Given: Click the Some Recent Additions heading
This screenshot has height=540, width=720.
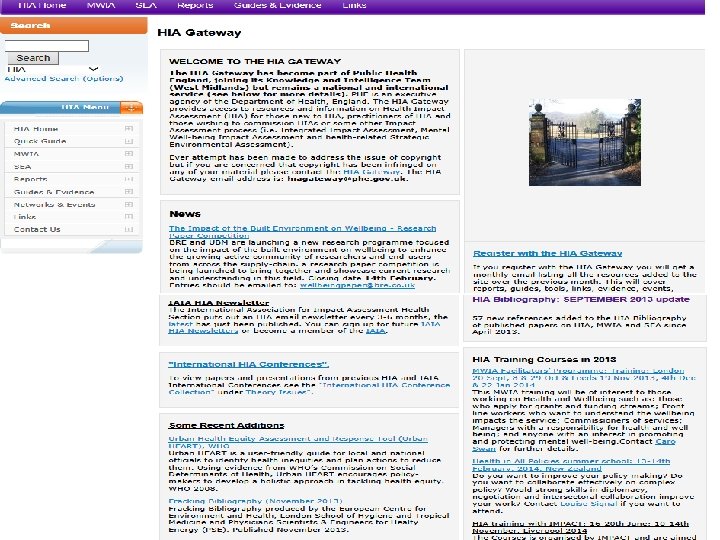Looking at the screenshot, I should [x=226, y=426].
